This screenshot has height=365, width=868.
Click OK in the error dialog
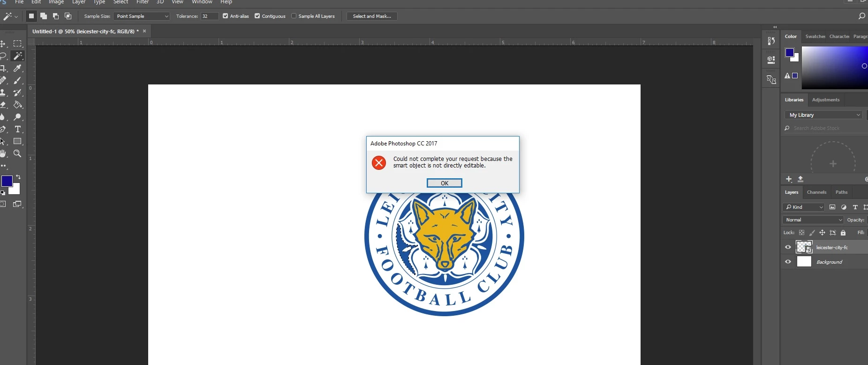point(445,183)
